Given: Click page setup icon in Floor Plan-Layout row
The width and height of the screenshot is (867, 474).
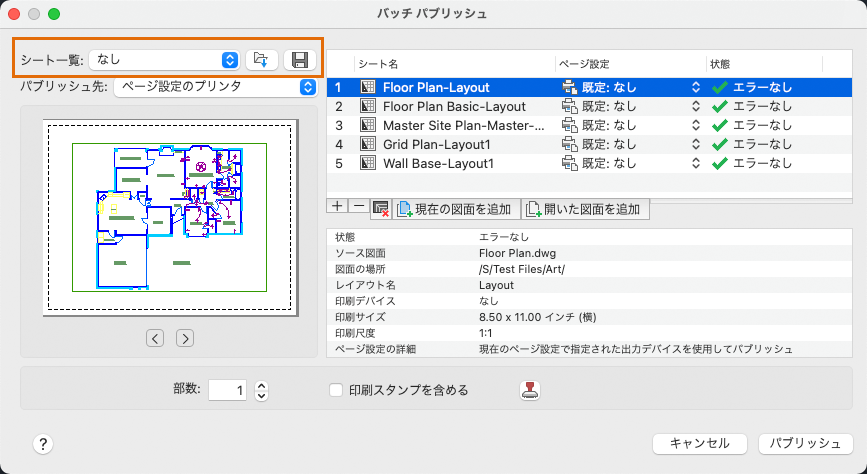Looking at the screenshot, I should 570,87.
